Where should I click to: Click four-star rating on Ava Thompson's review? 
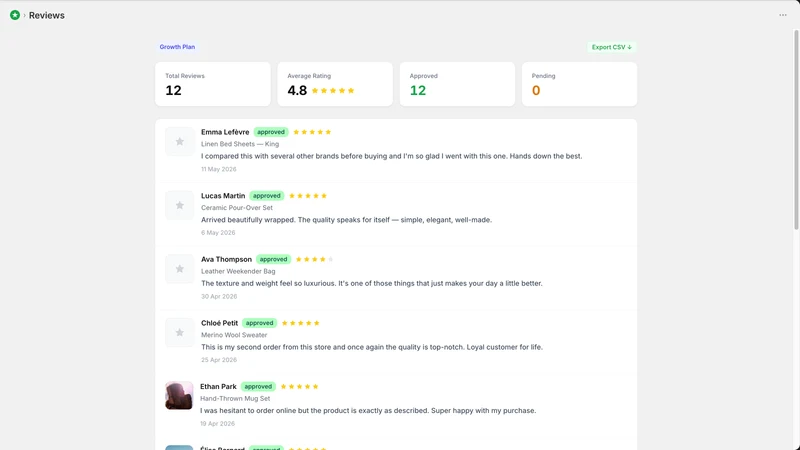tap(314, 259)
